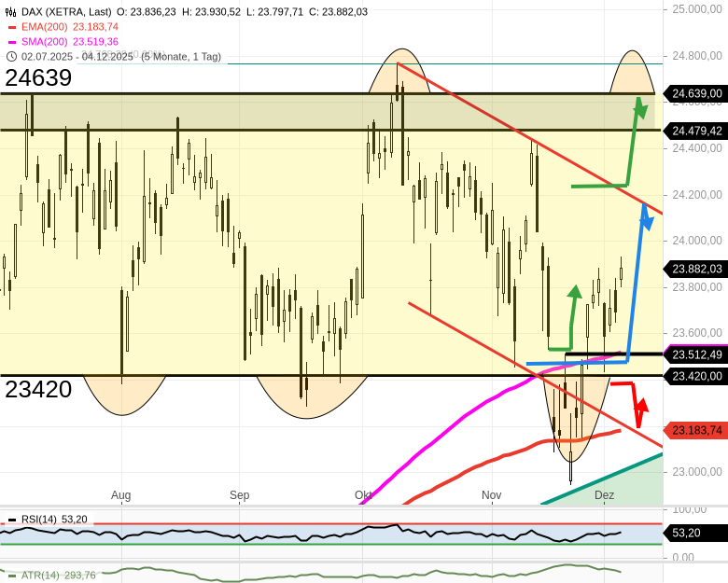Click the DAX (XETRA, Last) title
Image resolution: width=728 pixels, height=583 pixels.
click(x=66, y=12)
